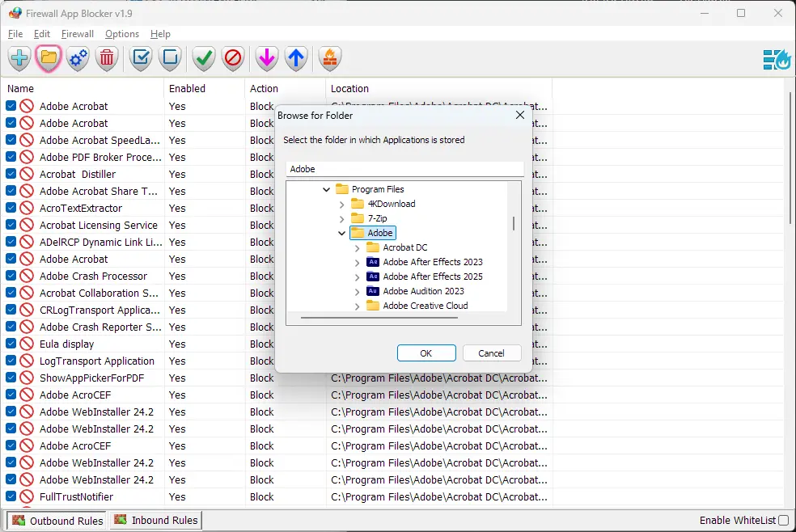
Task: Click the Check All toolbar icon
Action: pos(141,58)
